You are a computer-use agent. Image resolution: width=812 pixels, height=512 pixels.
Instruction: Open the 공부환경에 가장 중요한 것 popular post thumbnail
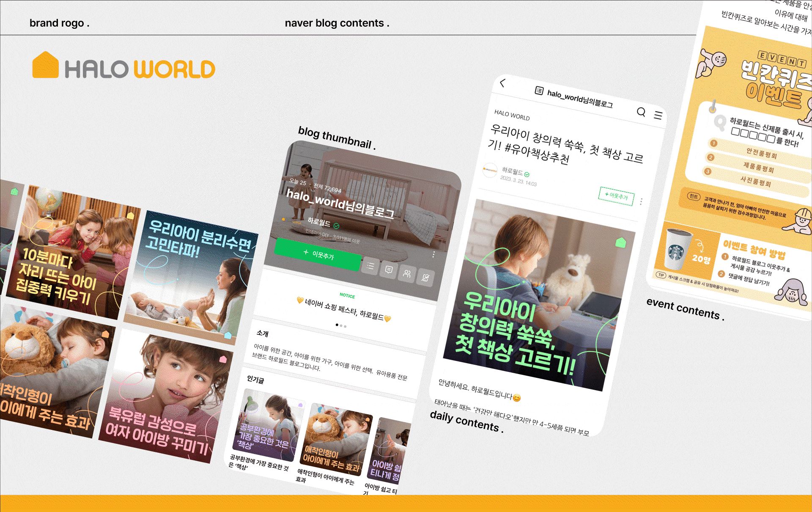point(269,426)
